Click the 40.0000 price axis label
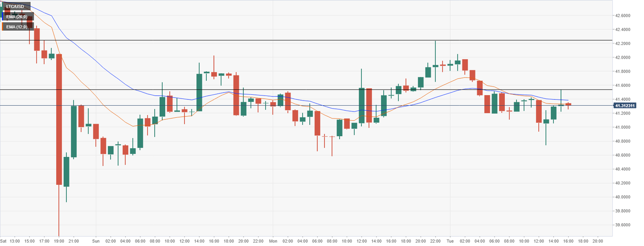 (x=622, y=197)
